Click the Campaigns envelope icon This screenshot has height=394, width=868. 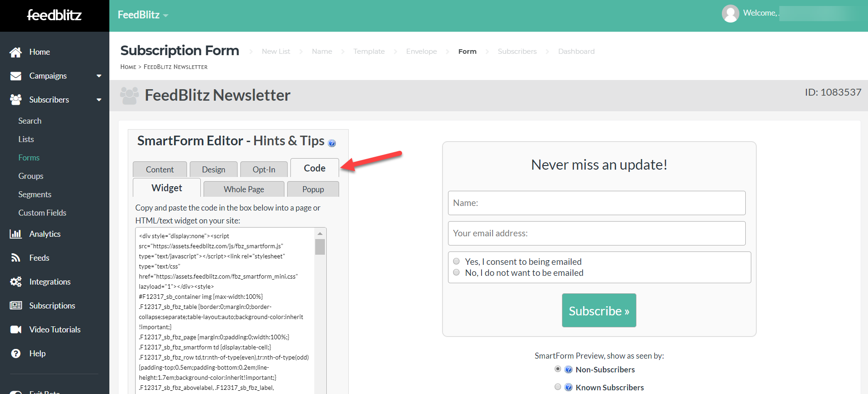[x=16, y=76]
